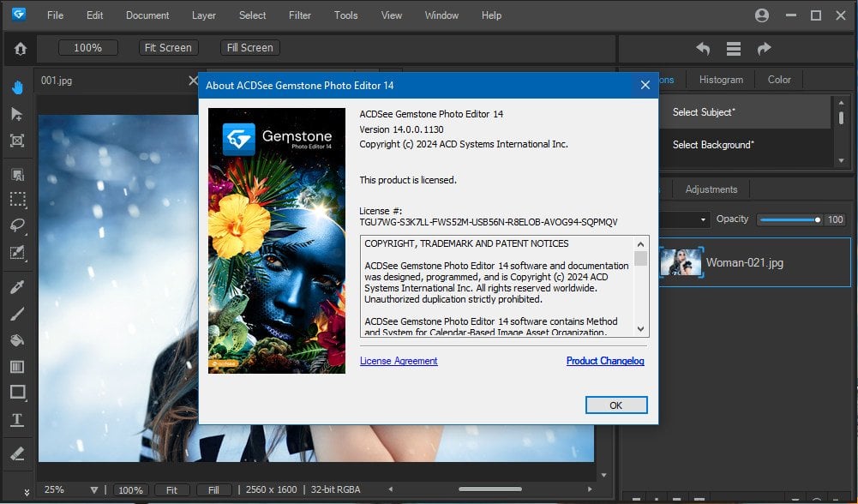Close the About ACDSee Gemstone dialog
Screen dimensions: 858x504
pos(645,85)
